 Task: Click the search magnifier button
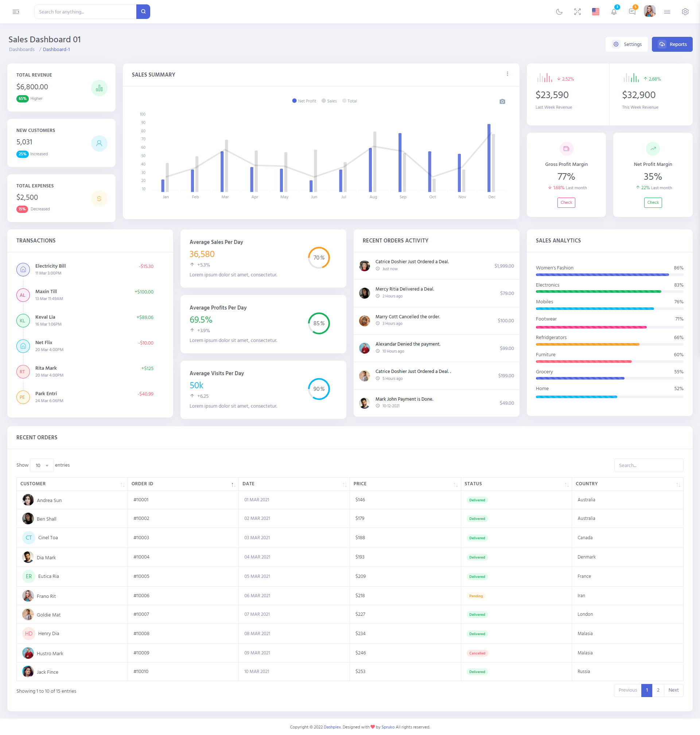(x=143, y=12)
